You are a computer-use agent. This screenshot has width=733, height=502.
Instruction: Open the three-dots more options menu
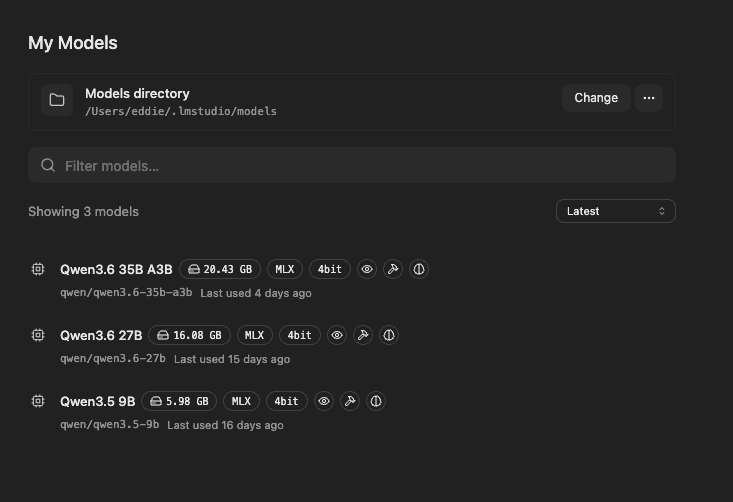click(x=649, y=98)
